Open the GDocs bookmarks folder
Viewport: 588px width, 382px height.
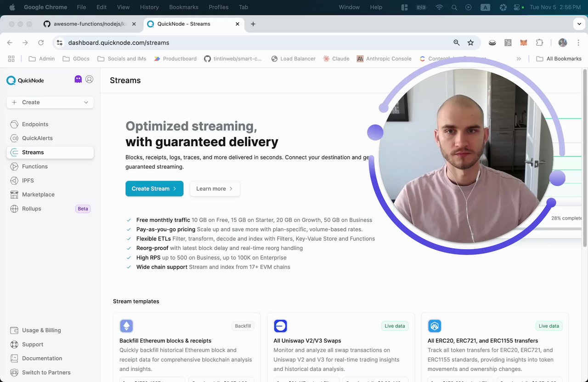click(76, 58)
